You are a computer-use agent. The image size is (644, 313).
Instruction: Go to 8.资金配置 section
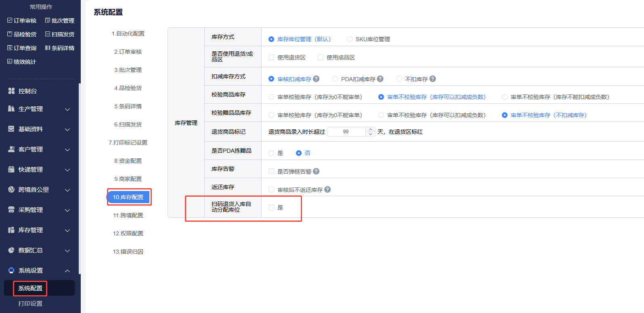click(128, 161)
